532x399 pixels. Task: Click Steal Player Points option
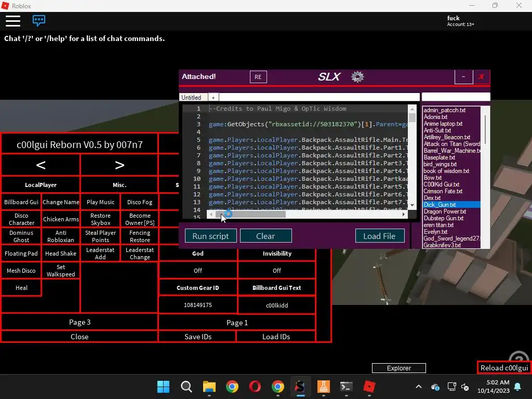pos(100,236)
